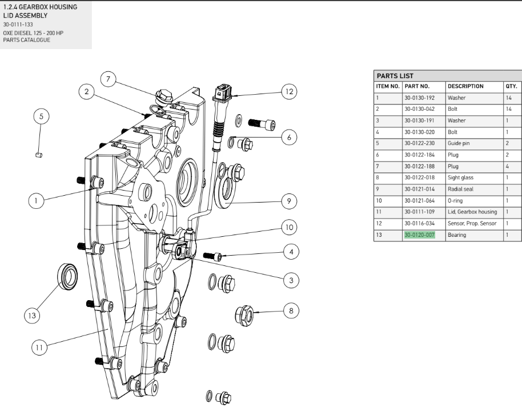The width and height of the screenshot is (522, 420).
Task: Click the PART NO. column header
Action: [417, 86]
